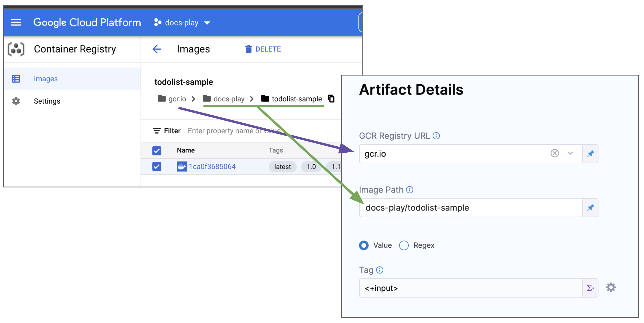Uncheck the 1ca0f3685064 image row checkbox
This screenshot has width=644, height=323.
(x=157, y=167)
